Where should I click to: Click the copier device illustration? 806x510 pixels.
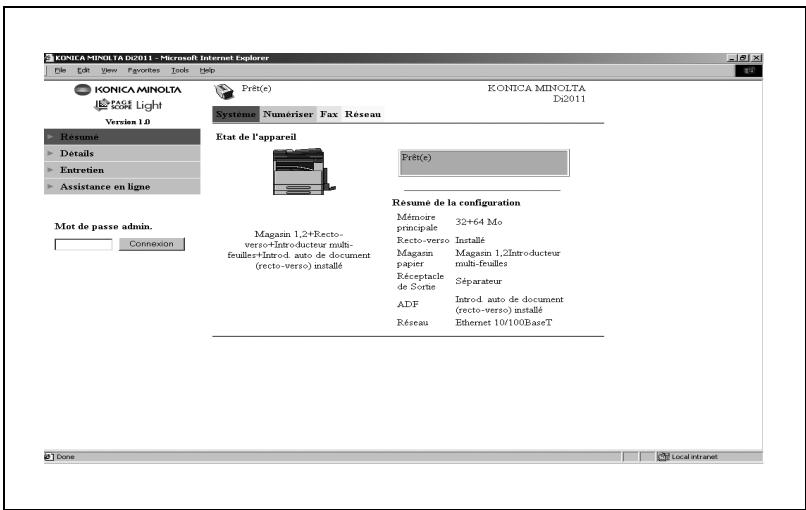tap(304, 172)
